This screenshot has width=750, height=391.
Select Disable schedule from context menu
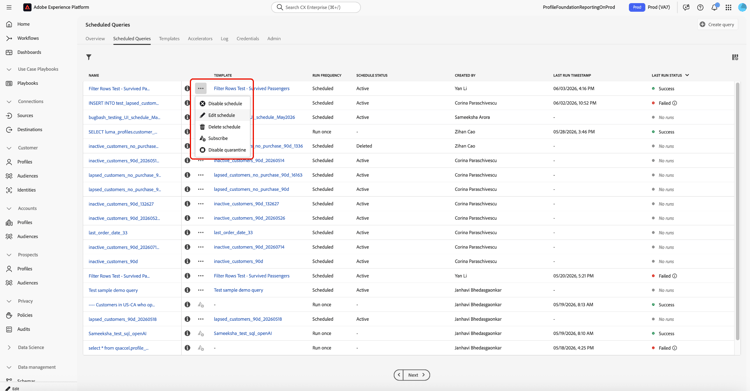[221, 103]
